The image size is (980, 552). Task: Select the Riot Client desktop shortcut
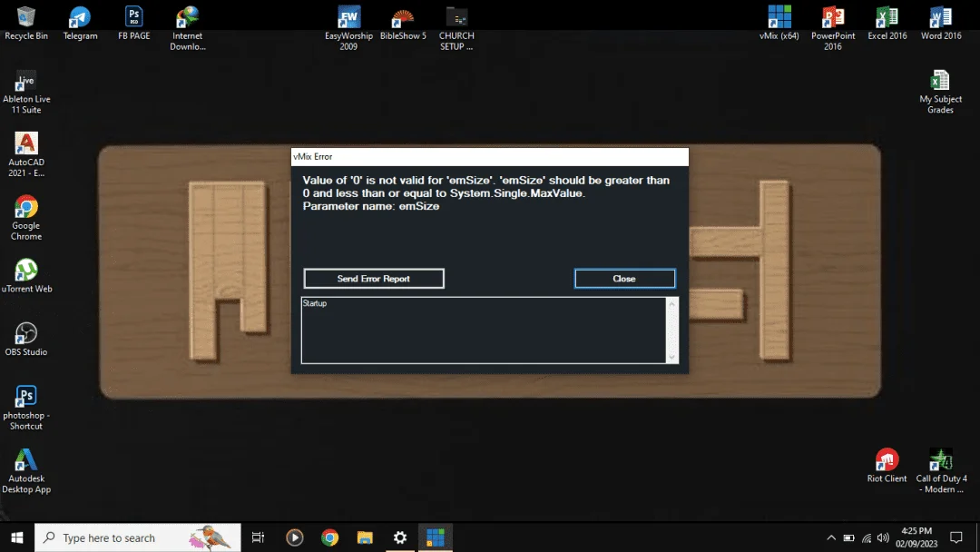[x=887, y=465]
